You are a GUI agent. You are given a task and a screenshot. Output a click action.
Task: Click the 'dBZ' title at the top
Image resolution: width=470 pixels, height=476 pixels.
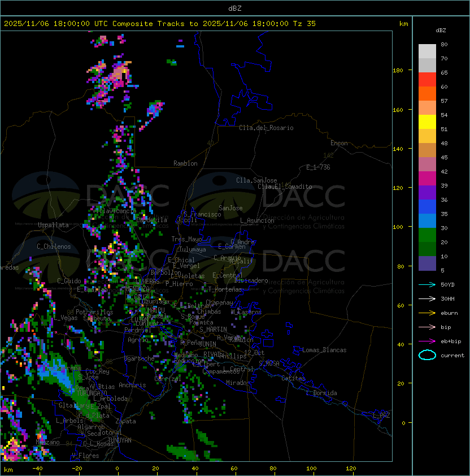235,8
